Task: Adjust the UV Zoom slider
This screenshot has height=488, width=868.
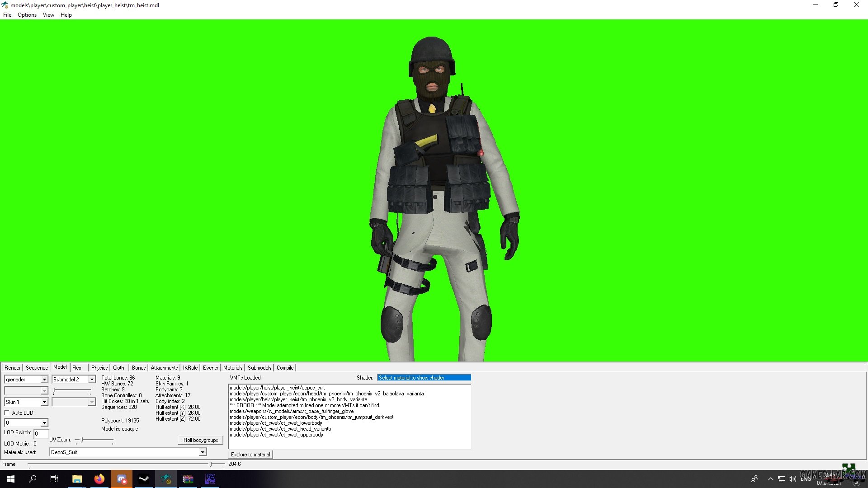Action: 82,440
